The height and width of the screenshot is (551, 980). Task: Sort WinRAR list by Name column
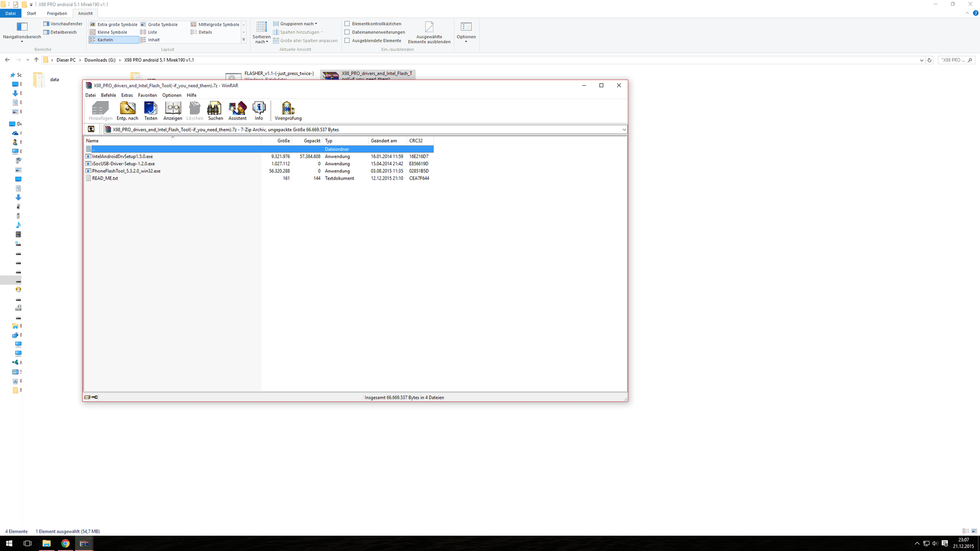click(x=173, y=141)
